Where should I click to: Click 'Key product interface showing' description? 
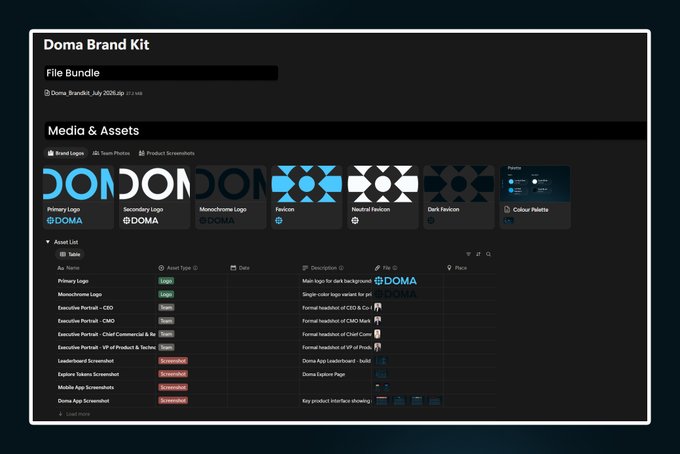(x=337, y=401)
